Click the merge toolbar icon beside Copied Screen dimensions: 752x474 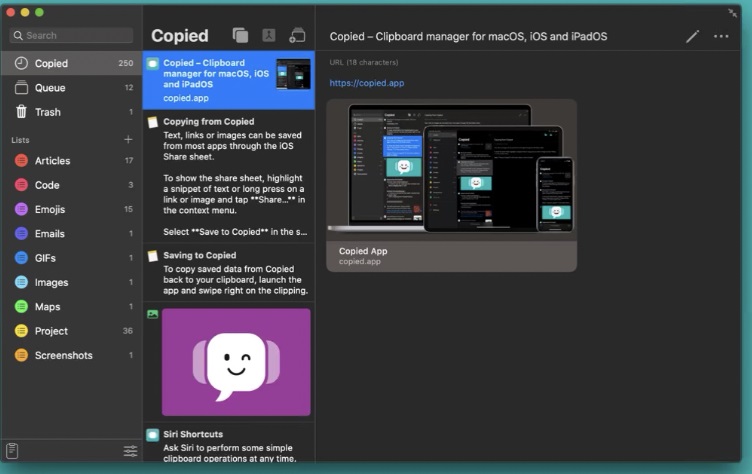[x=269, y=35]
